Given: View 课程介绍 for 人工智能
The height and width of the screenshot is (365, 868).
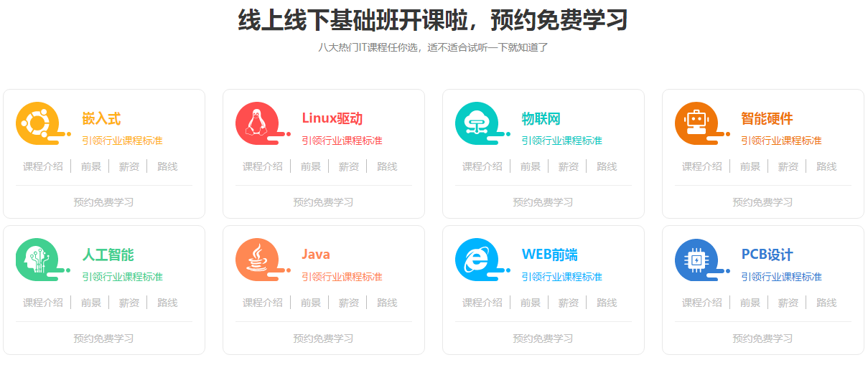Looking at the screenshot, I should [43, 303].
